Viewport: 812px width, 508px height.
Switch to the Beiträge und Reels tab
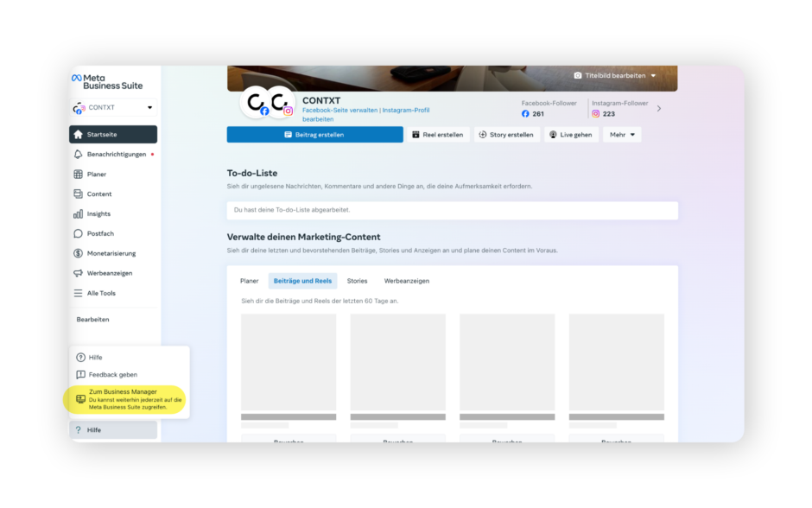(302, 281)
